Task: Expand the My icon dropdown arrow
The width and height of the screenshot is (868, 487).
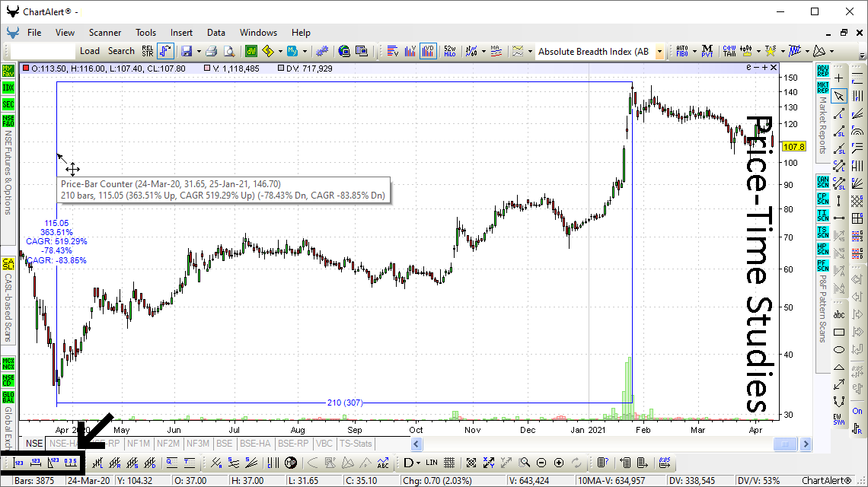Action: [305, 52]
